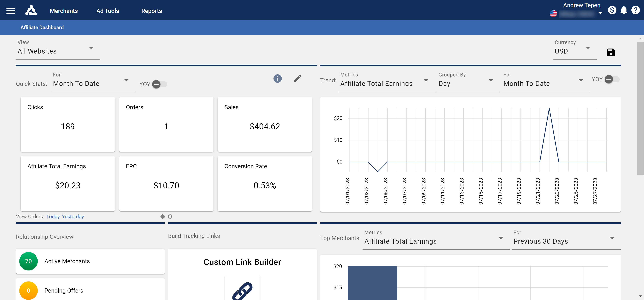The image size is (644, 300).
Task: Click the Affiliate Dashboard tab
Action: 42,27
